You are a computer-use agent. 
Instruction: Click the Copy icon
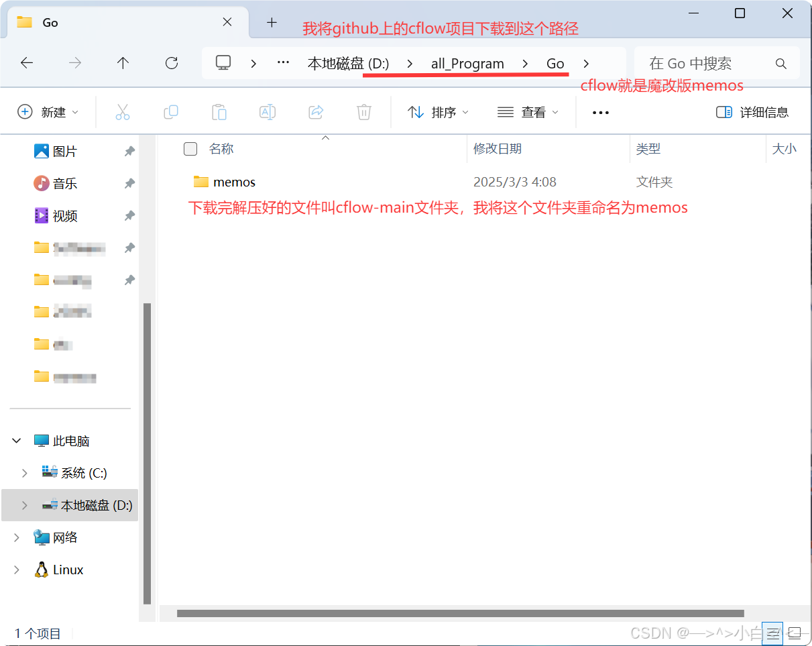point(171,112)
